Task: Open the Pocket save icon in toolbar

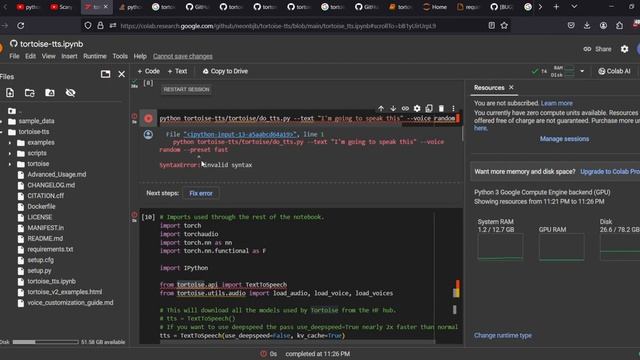Action: (x=571, y=25)
